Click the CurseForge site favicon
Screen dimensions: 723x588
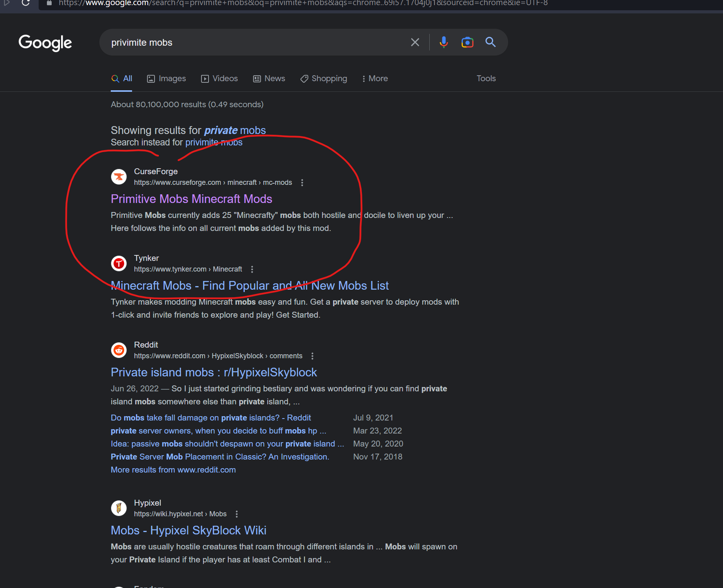(119, 177)
